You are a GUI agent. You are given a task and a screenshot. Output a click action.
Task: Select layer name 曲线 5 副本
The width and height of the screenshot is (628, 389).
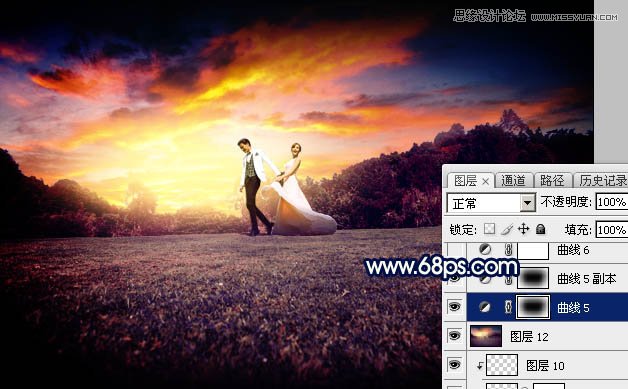587,279
